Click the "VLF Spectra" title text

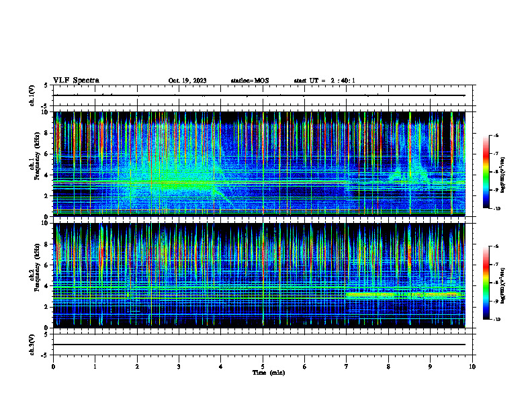pos(76,81)
